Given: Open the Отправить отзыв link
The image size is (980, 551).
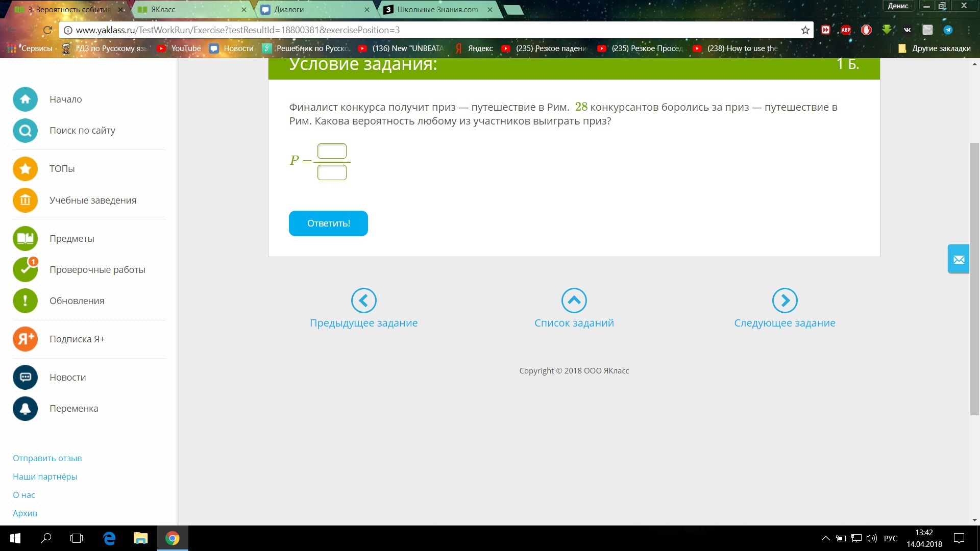Looking at the screenshot, I should pos(47,458).
